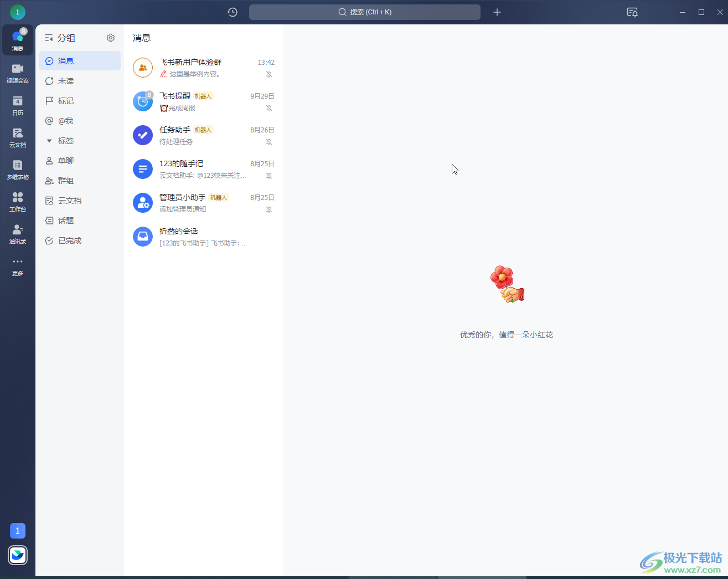This screenshot has width=728, height=579.
Task: Expand the 标签 (labels) section arrow
Action: coord(49,141)
